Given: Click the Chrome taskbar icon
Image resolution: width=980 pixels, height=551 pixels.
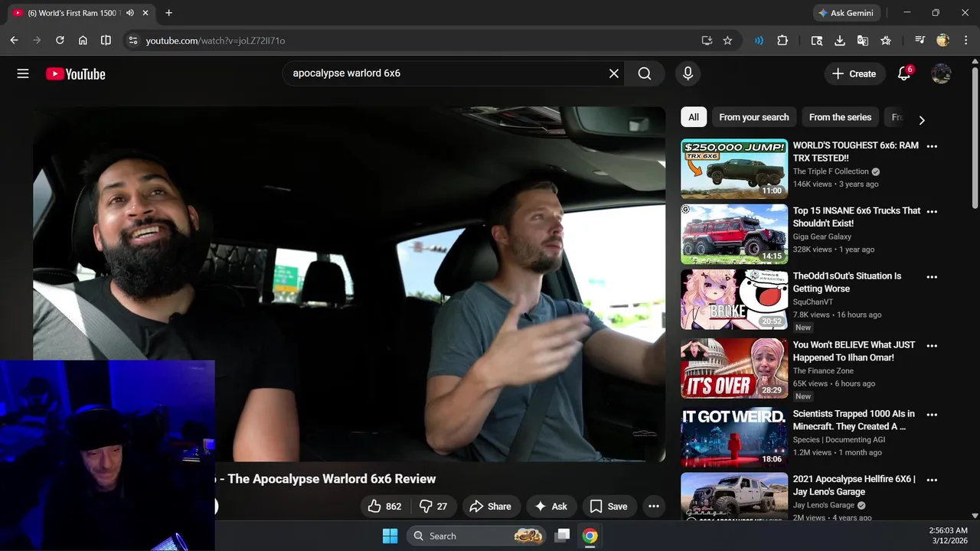Looking at the screenshot, I should pyautogui.click(x=590, y=536).
